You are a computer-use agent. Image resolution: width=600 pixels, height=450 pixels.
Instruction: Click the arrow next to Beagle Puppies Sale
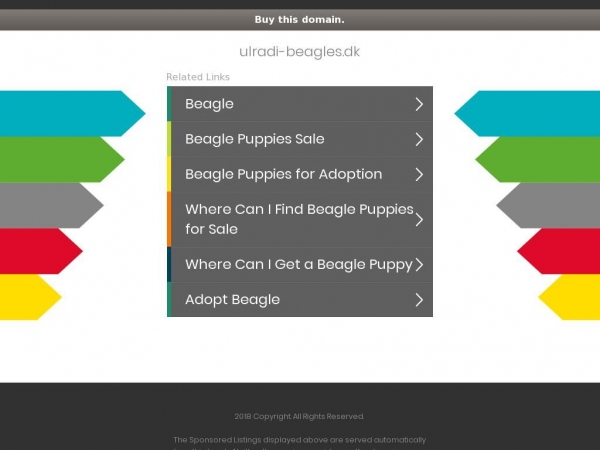pos(419,139)
